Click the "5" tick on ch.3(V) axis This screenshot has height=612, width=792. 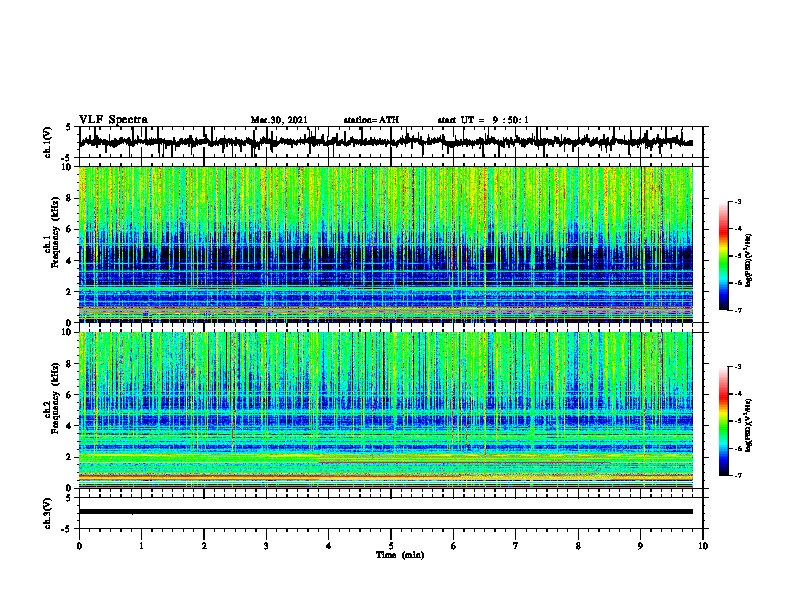pyautogui.click(x=69, y=498)
